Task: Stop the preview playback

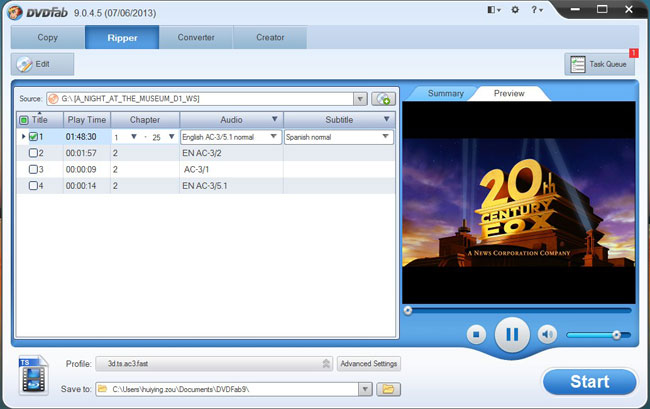Action: tap(476, 334)
